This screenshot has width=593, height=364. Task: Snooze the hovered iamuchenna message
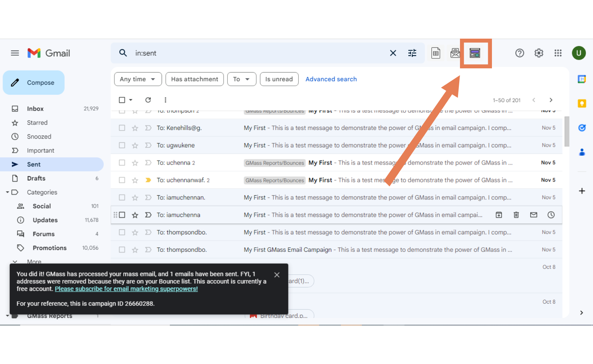551,215
